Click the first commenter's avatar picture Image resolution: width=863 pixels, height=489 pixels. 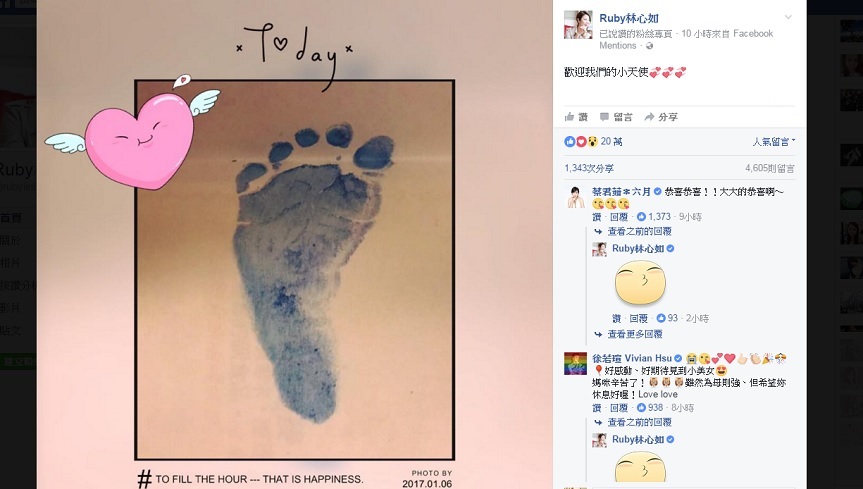[x=576, y=197]
